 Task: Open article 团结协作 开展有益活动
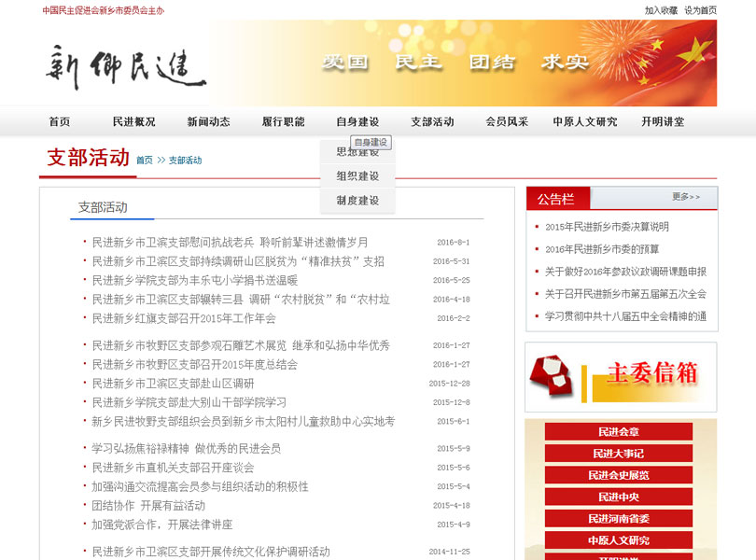point(148,506)
